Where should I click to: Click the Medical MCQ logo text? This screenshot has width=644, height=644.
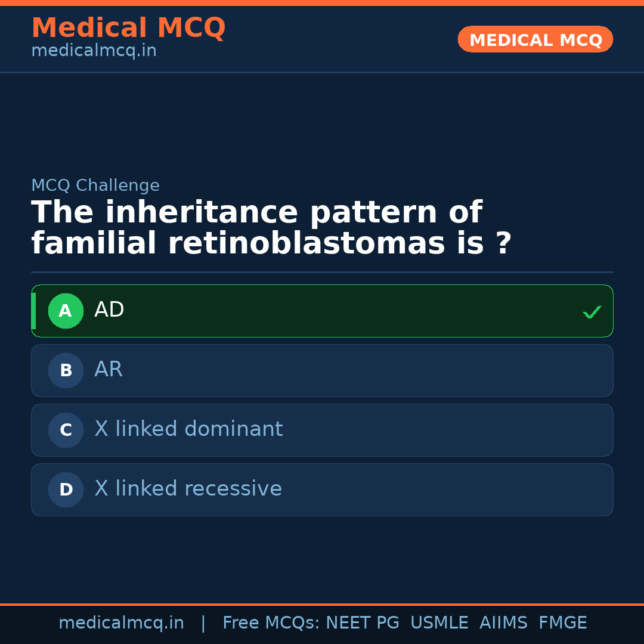pos(128,27)
